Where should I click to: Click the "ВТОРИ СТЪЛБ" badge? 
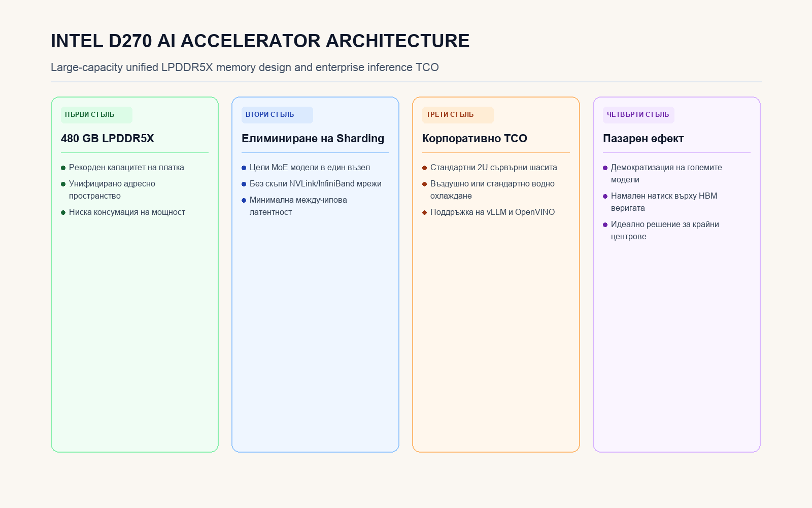click(x=277, y=115)
